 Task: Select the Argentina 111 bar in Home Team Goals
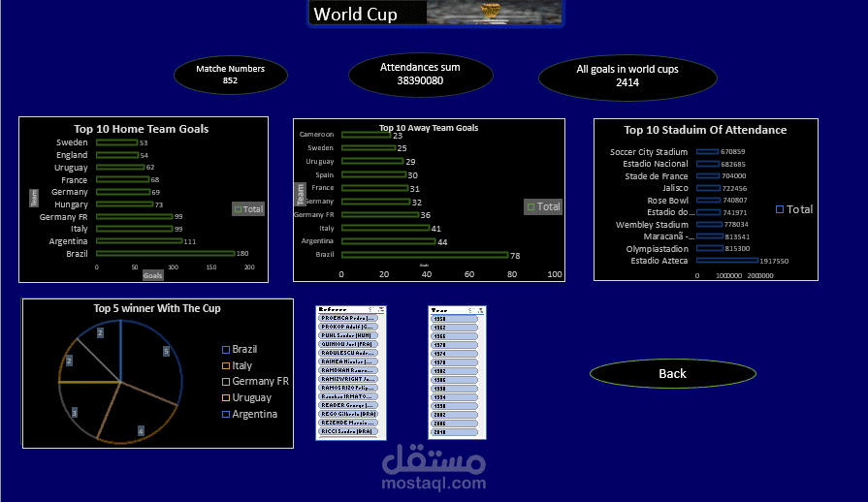coord(140,241)
